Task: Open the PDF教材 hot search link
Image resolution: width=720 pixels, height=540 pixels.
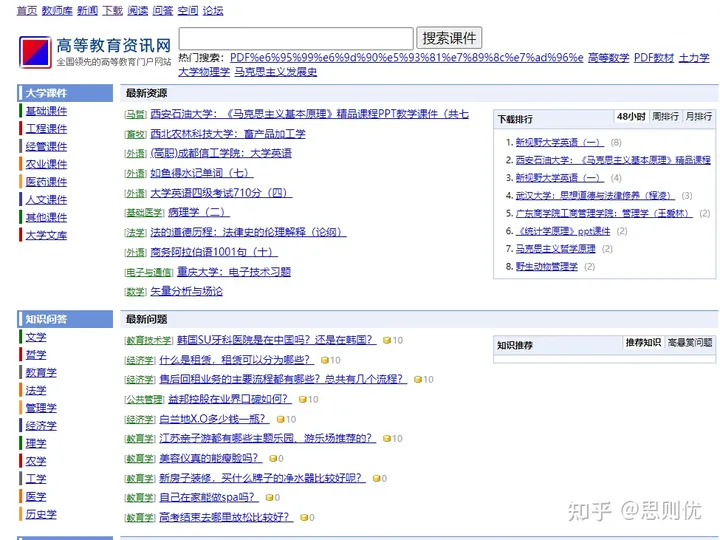Action: point(654,58)
